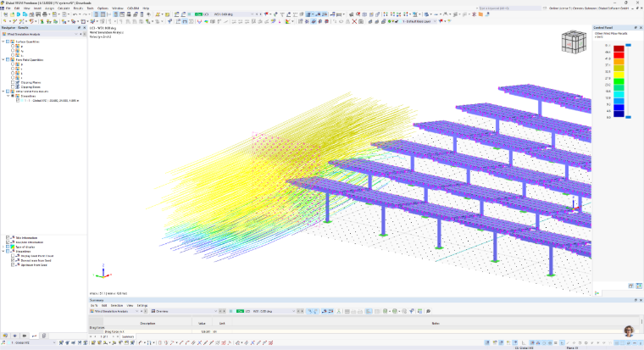Open the Calculate menu

[x=64, y=8]
